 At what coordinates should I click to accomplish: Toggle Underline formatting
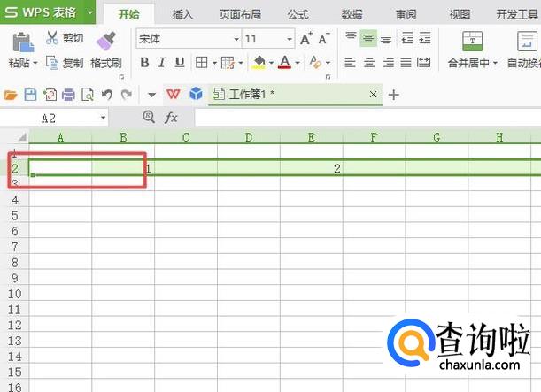tap(180, 62)
